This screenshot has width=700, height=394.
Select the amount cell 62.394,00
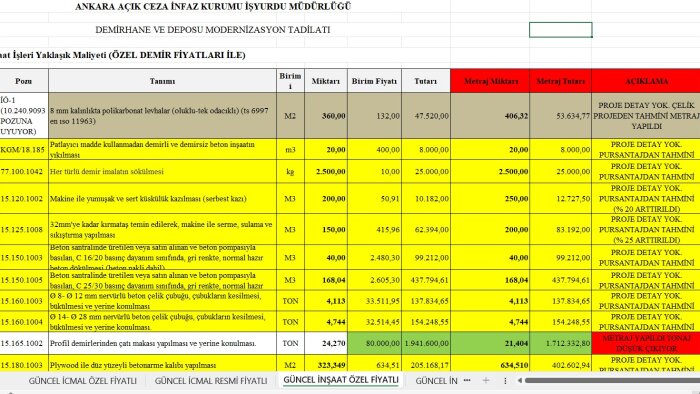(x=425, y=229)
